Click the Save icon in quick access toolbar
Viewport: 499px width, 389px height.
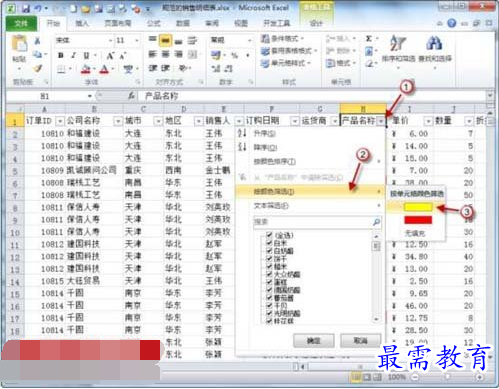click(26, 9)
